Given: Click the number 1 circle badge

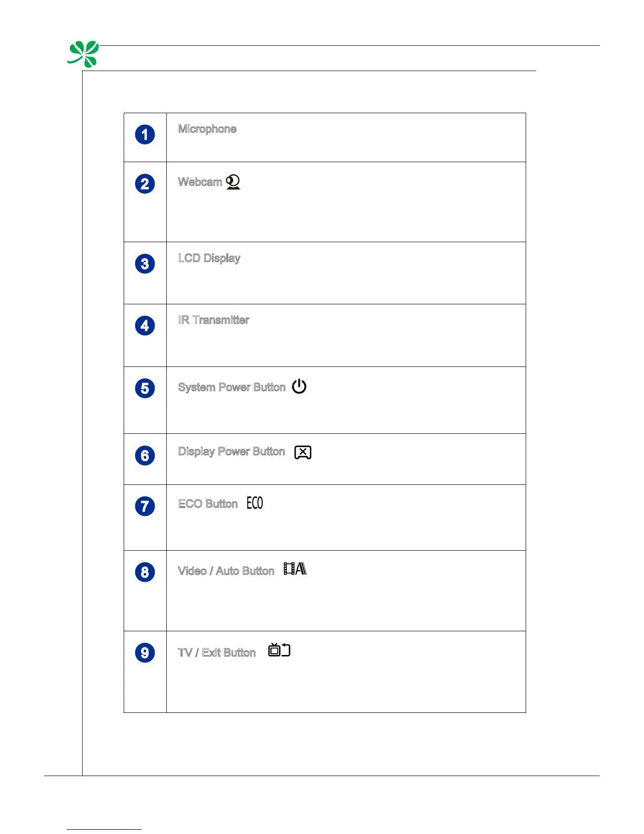Looking at the screenshot, I should 145,135.
